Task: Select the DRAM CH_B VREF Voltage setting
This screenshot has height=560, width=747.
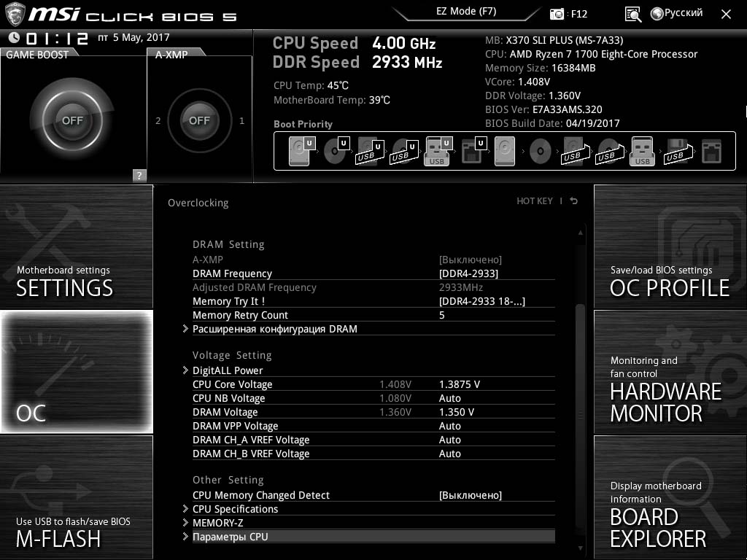Action: point(373,453)
